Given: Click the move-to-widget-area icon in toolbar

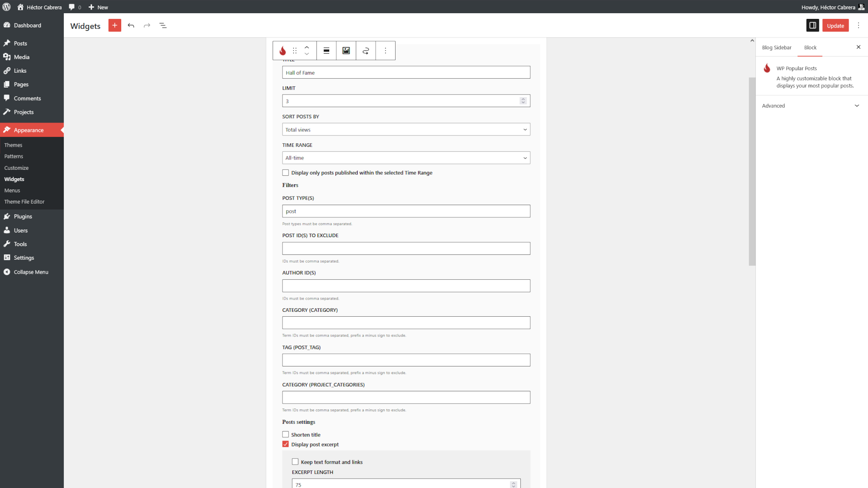Looking at the screenshot, I should click(x=366, y=51).
